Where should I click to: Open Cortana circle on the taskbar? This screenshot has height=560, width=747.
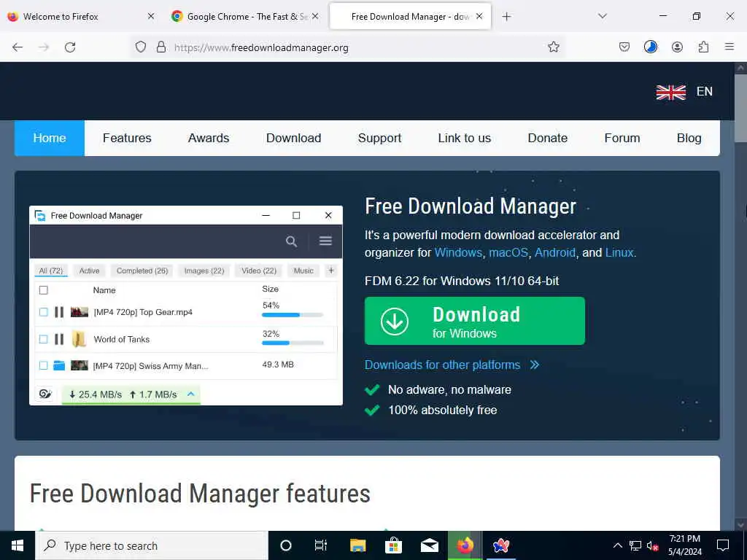285,545
